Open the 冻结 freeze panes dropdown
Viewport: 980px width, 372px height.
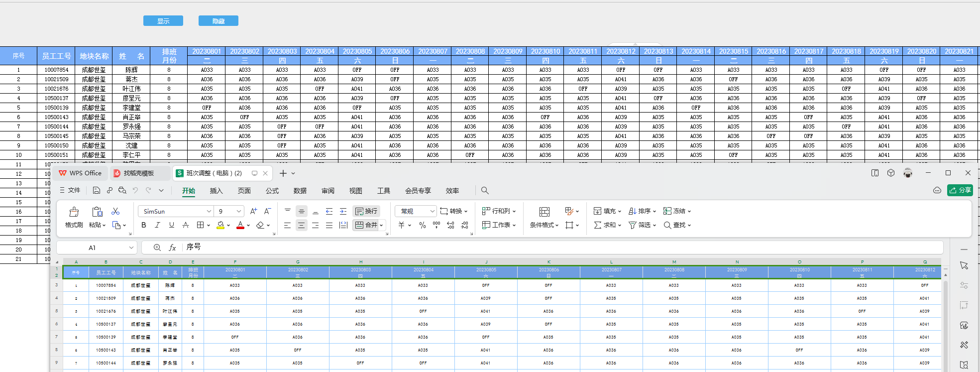677,211
